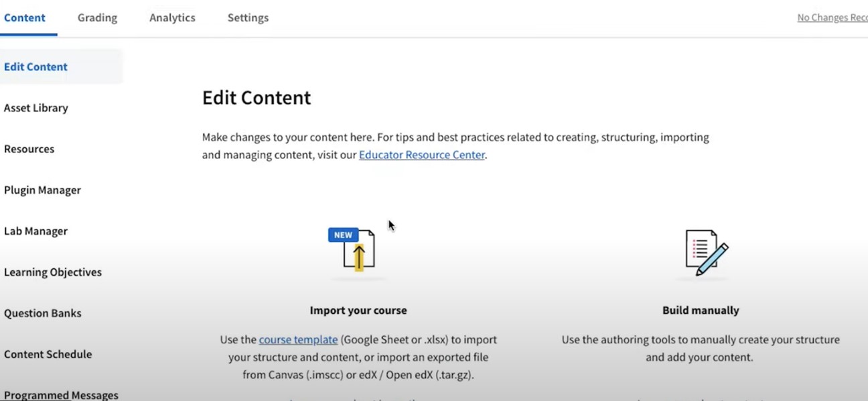The width and height of the screenshot is (868, 401).
Task: Open the Learning Objectives page
Action: pyautogui.click(x=53, y=272)
